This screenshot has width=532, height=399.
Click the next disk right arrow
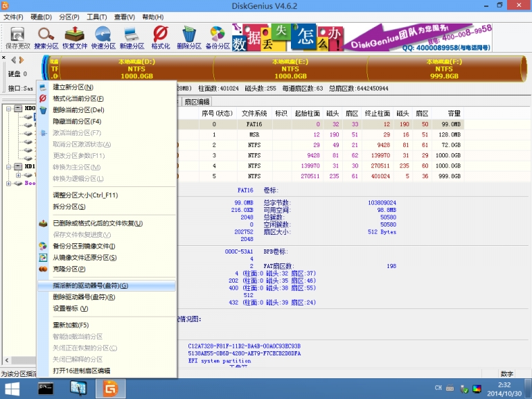[x=21, y=60]
